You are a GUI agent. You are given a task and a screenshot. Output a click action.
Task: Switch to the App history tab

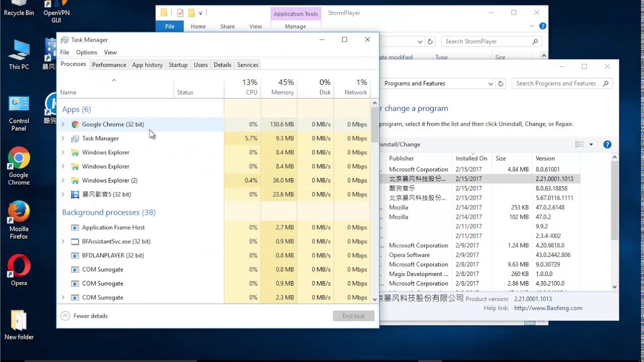(147, 65)
